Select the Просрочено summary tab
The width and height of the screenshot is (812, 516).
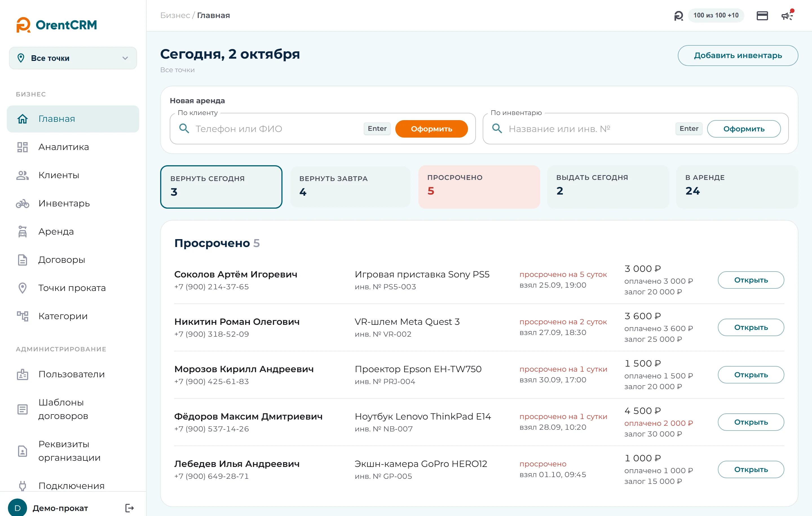(479, 187)
